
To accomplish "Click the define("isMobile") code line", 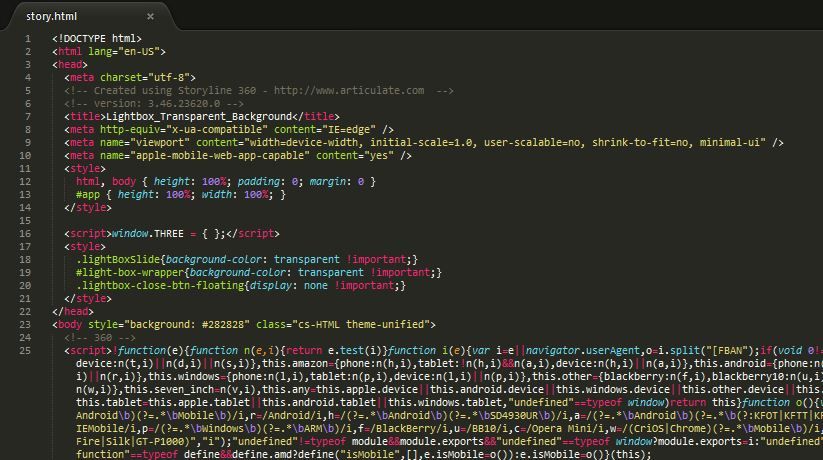I will 363,454.
